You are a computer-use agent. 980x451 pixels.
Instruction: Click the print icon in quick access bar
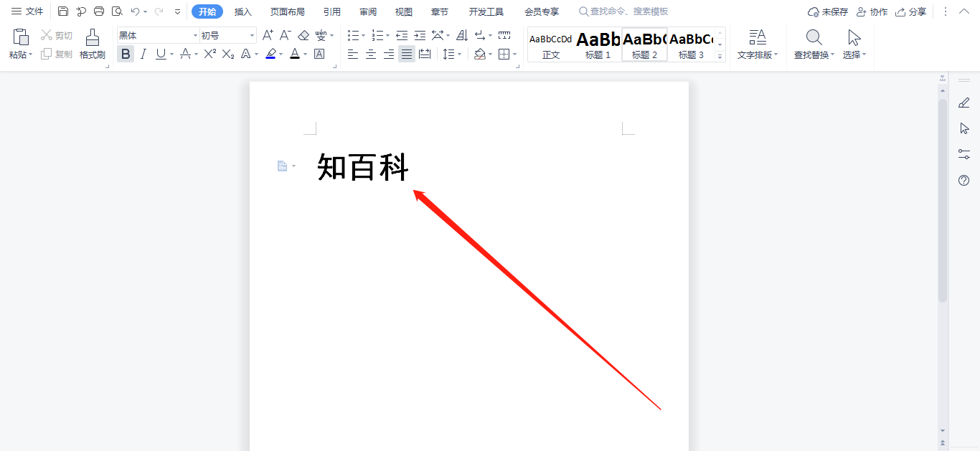tap(99, 11)
